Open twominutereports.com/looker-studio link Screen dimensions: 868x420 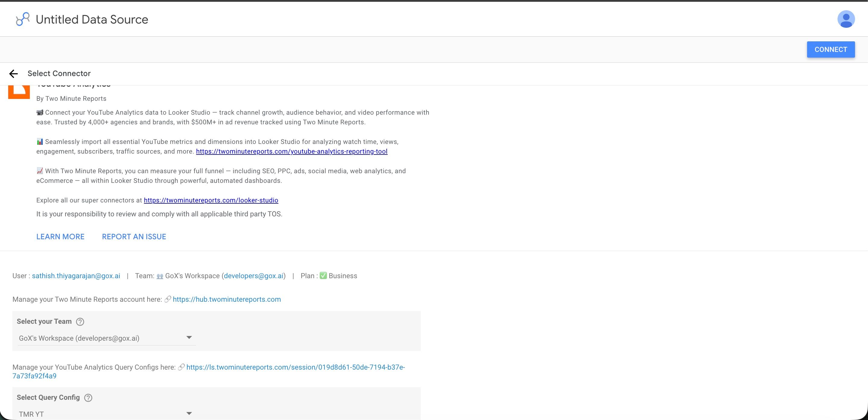coord(211,200)
